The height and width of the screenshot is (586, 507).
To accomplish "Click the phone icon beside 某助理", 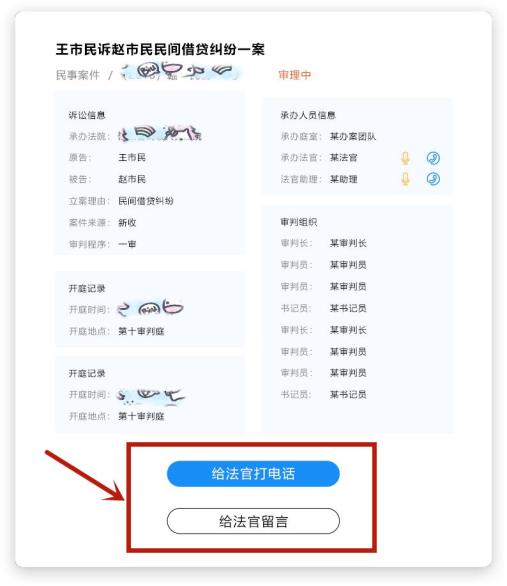I will pos(433,179).
